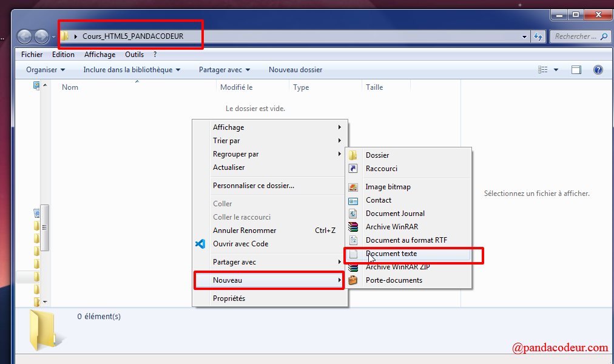Create a new Raccourci

pos(408,168)
